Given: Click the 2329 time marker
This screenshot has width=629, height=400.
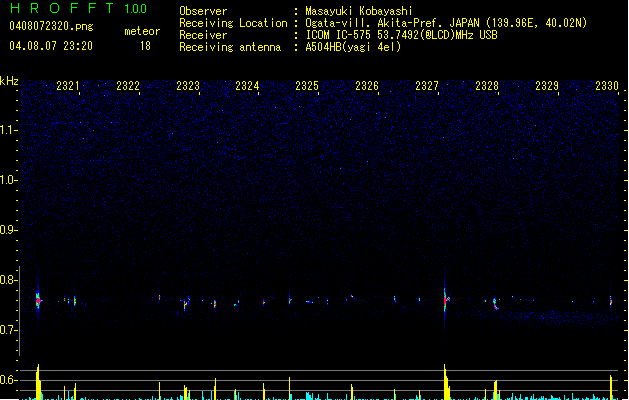Looking at the screenshot, I should point(547,85).
